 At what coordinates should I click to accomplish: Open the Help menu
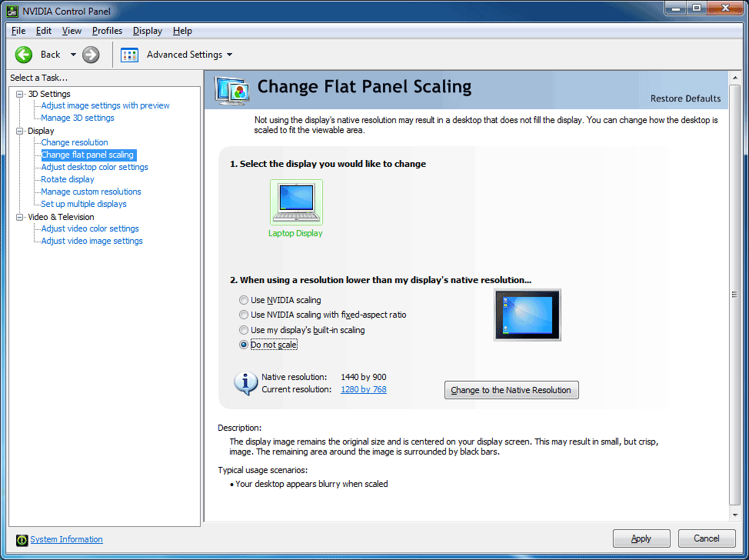pyautogui.click(x=182, y=31)
